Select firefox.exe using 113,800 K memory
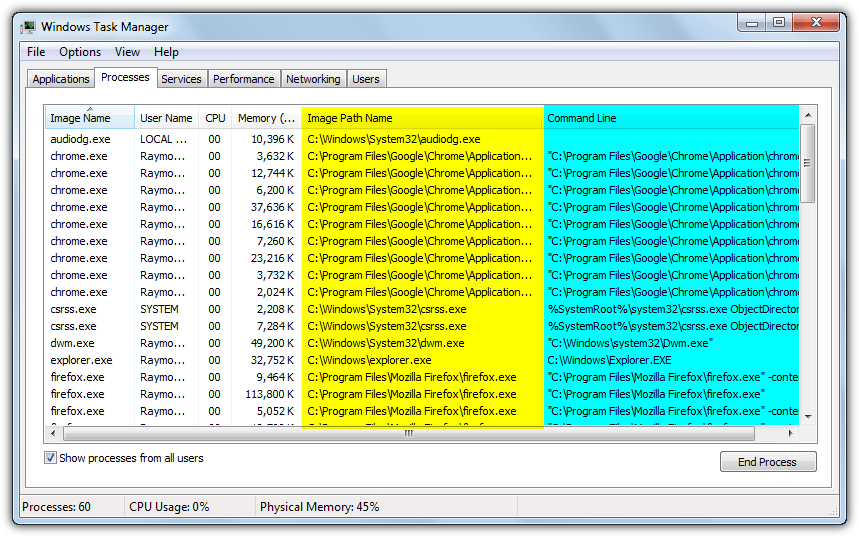The width and height of the screenshot is (859, 536). tap(422, 394)
